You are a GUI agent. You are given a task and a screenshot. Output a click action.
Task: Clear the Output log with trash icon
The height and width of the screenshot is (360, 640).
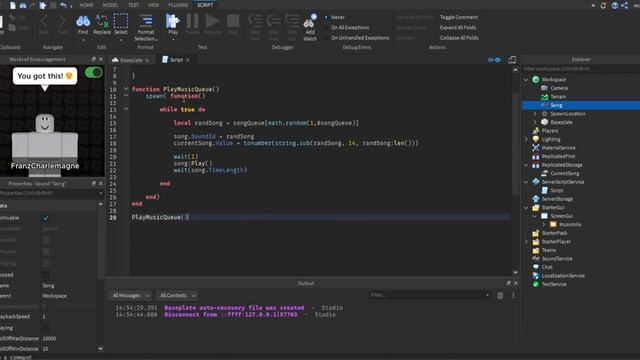pyautogui.click(x=500, y=296)
